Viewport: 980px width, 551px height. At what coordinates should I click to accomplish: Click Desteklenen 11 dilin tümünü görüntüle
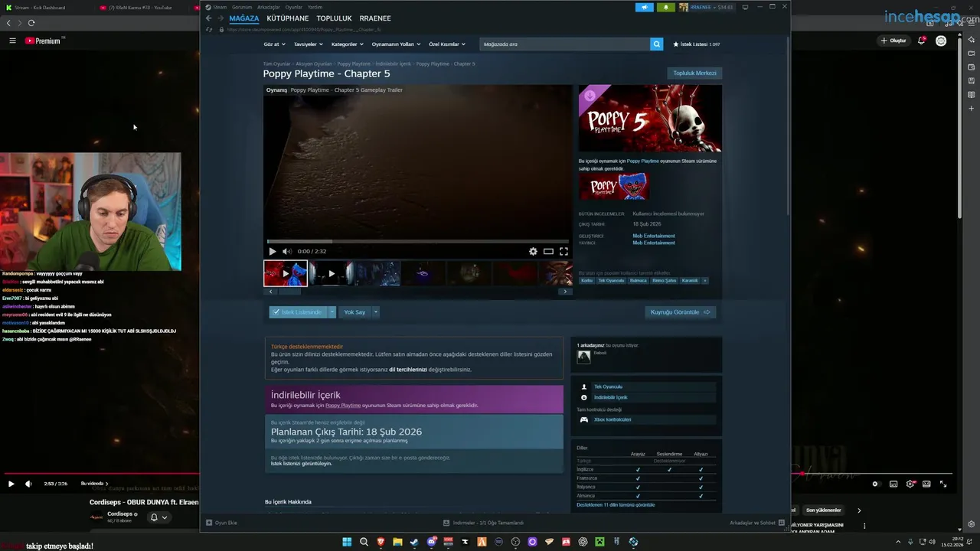616,505
